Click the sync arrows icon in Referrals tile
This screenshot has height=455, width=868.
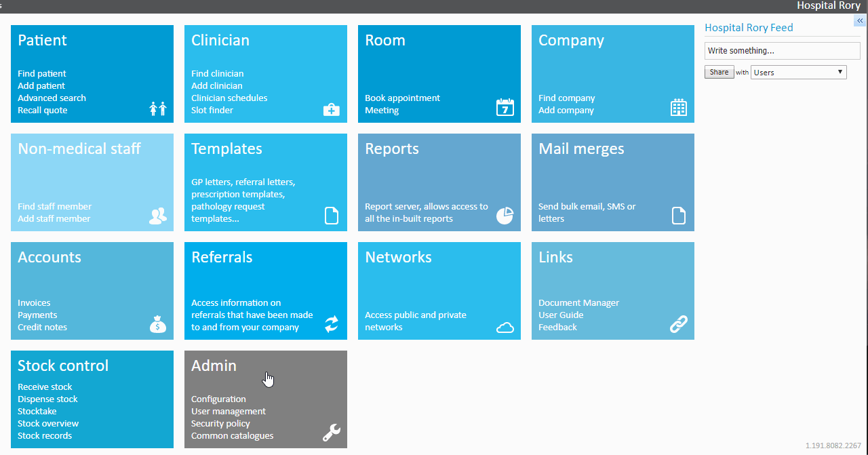331,324
